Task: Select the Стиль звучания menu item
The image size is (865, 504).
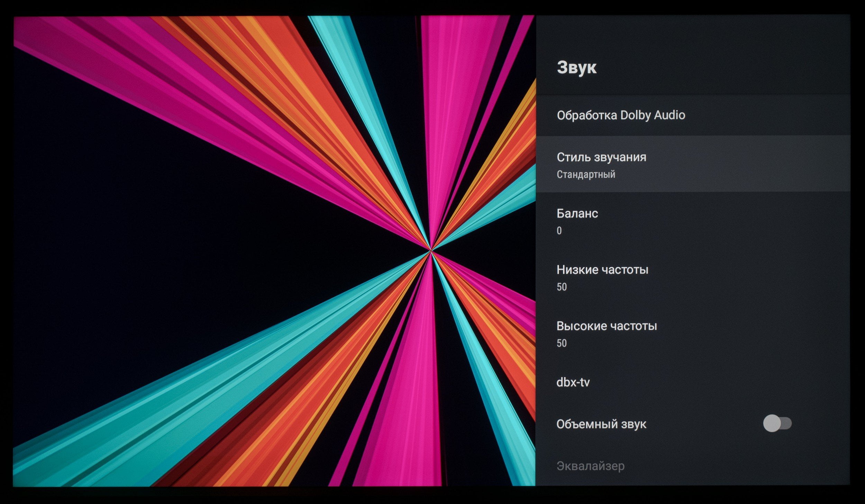Action: click(693, 164)
